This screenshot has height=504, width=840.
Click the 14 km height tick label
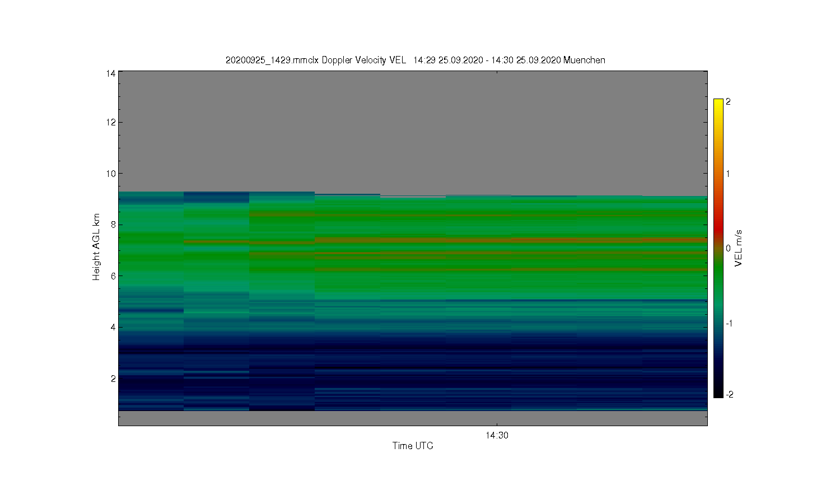[x=111, y=73]
